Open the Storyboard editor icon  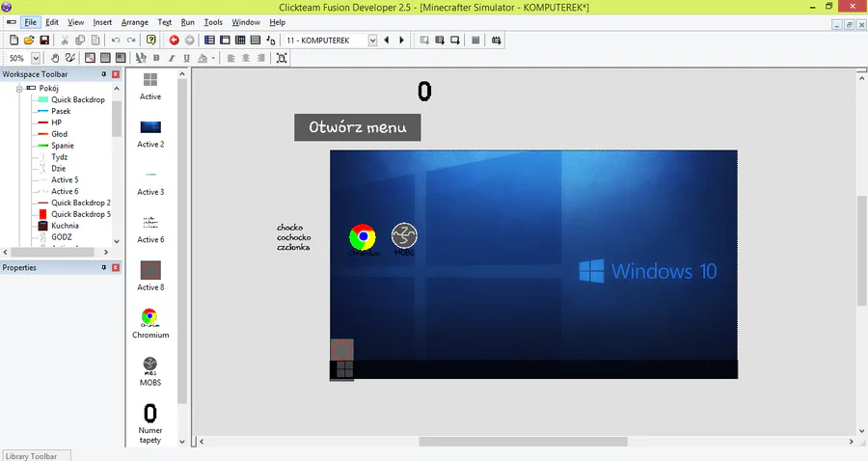209,40
